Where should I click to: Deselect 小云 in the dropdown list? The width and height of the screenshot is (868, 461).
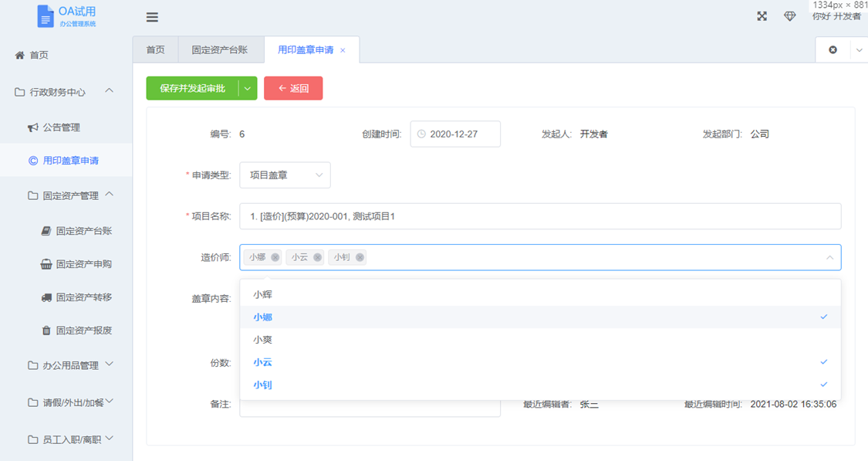[x=540, y=362]
